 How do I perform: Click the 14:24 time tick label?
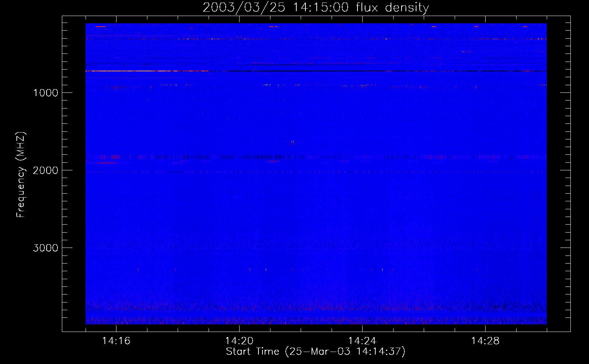click(x=362, y=341)
